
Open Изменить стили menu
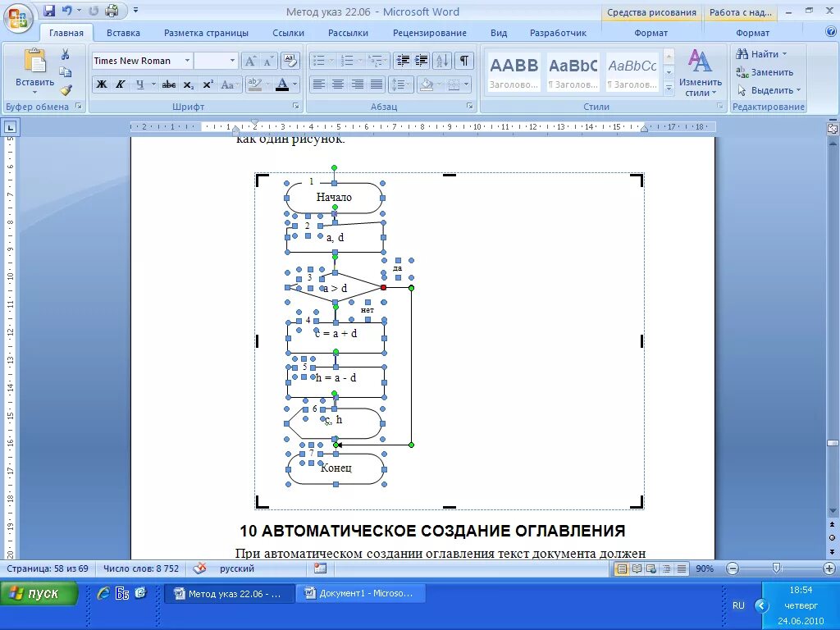[x=700, y=73]
